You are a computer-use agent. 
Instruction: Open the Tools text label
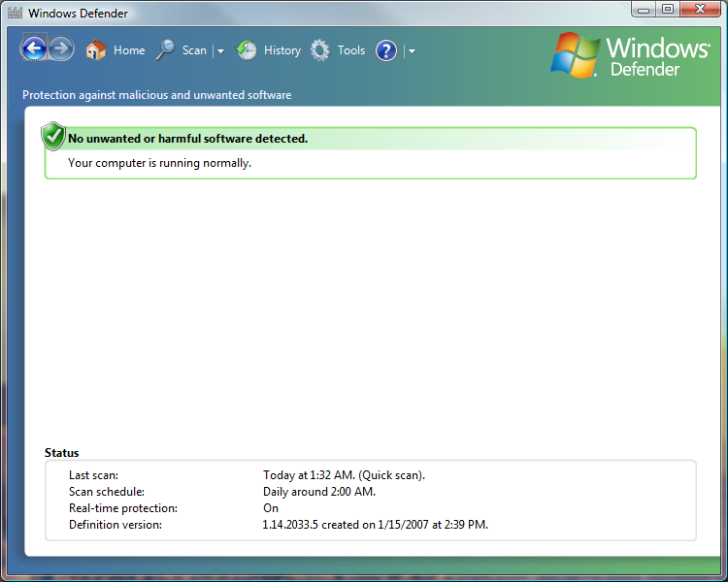tap(351, 50)
